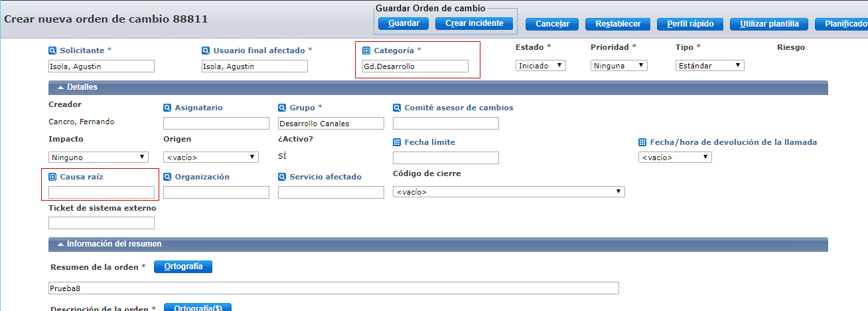Click the Categoría field with Gd.Desarrollo
The height and width of the screenshot is (311, 868).
(x=415, y=66)
